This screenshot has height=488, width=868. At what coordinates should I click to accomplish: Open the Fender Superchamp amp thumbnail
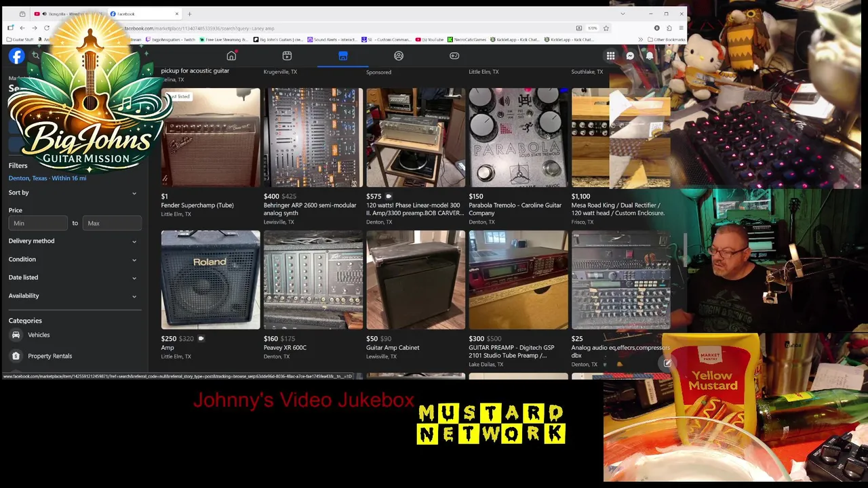210,138
